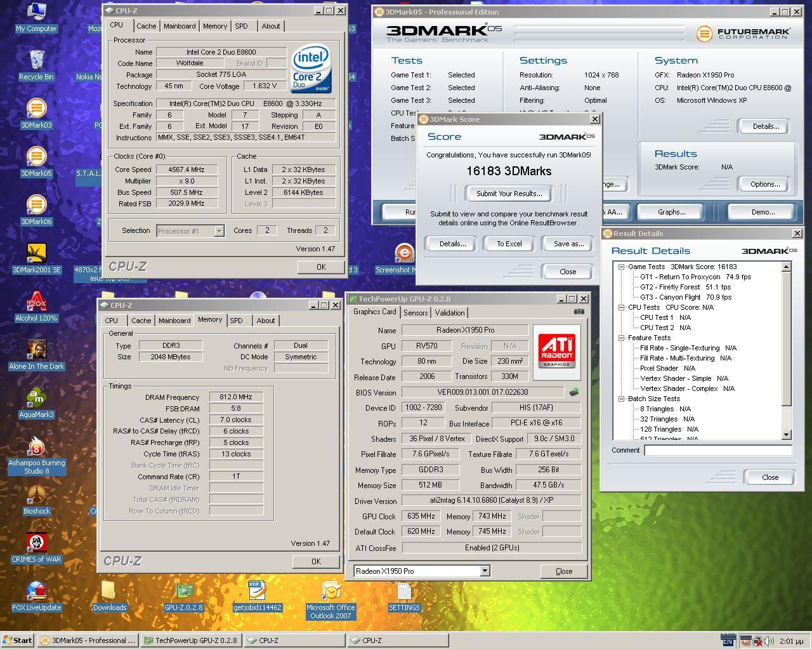Viewport: 812px width, 650px height.
Task: Click Save as... button in Score dialog
Action: tap(568, 244)
